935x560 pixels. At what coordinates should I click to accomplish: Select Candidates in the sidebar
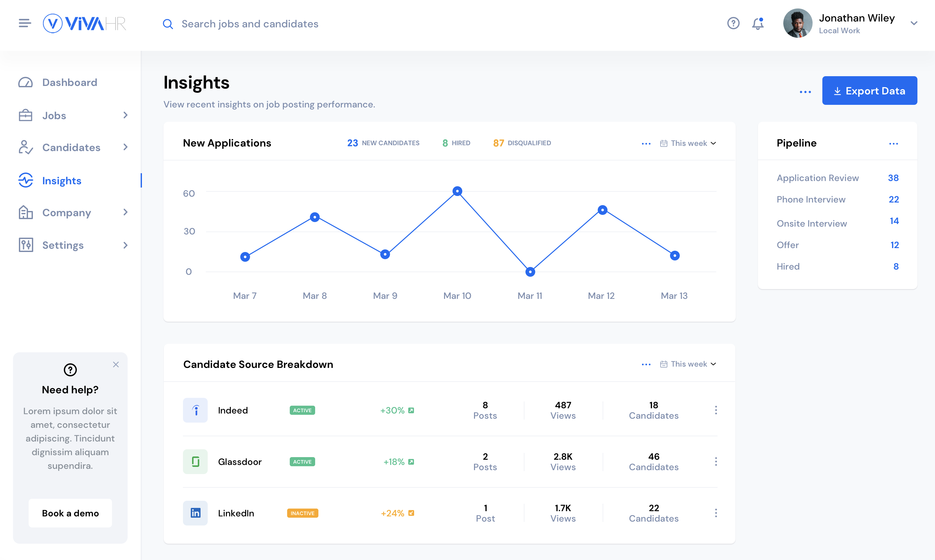coord(71,147)
